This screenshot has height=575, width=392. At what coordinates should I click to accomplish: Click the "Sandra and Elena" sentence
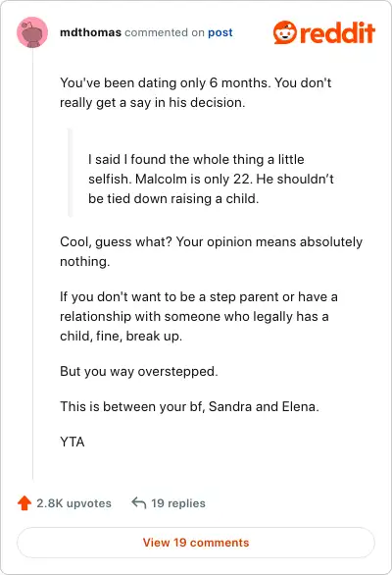pyautogui.click(x=189, y=406)
